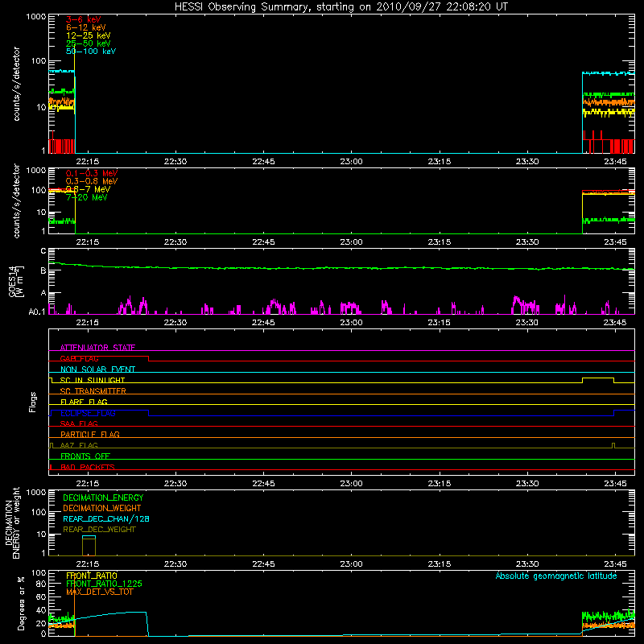
Task: Click the 22:30 tick under the MeV panel
Action: pyautogui.click(x=175, y=242)
